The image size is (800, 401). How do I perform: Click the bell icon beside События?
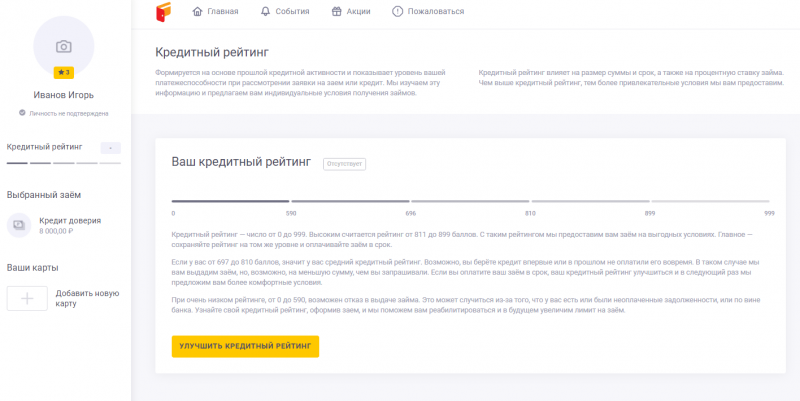pos(264,12)
